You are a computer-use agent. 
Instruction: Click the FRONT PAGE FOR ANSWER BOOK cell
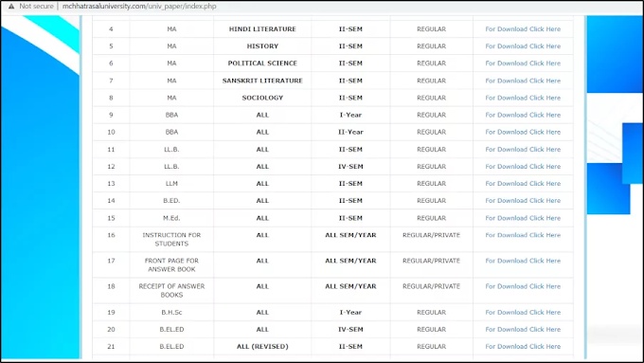tap(171, 264)
